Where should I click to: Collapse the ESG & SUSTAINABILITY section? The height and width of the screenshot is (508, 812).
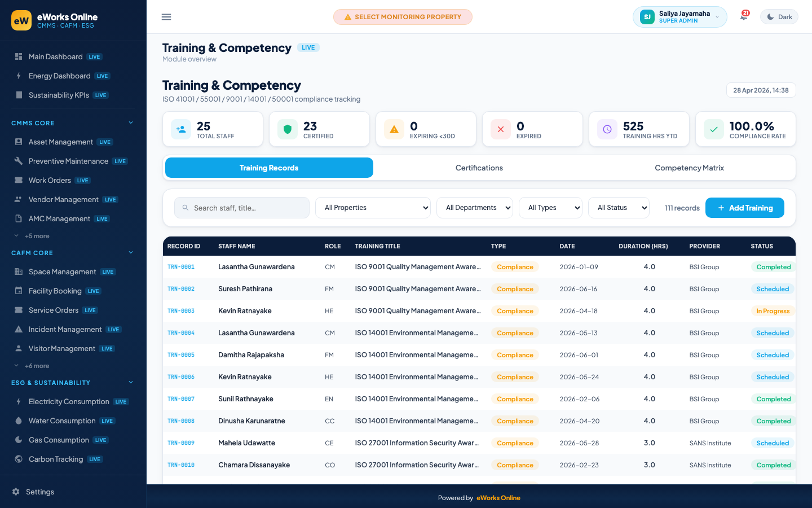pyautogui.click(x=131, y=382)
